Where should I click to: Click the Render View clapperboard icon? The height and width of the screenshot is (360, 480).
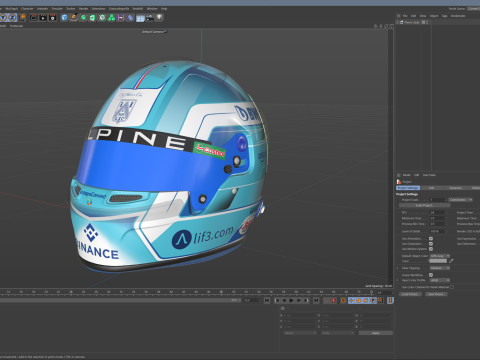(x=34, y=17)
